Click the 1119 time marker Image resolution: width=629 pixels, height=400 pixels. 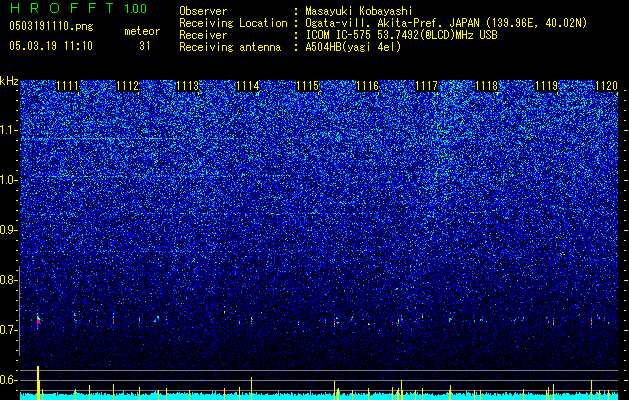point(547,86)
